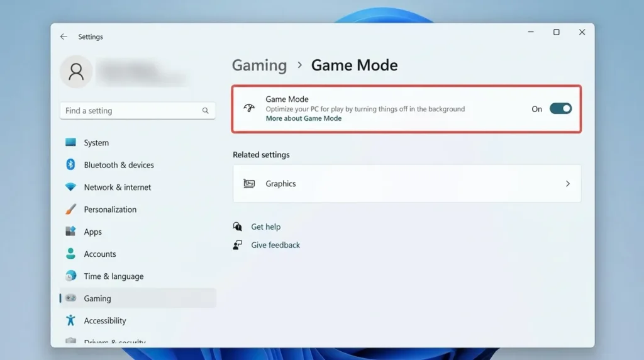Click the Optimize your PC description text
The height and width of the screenshot is (360, 644).
365,109
